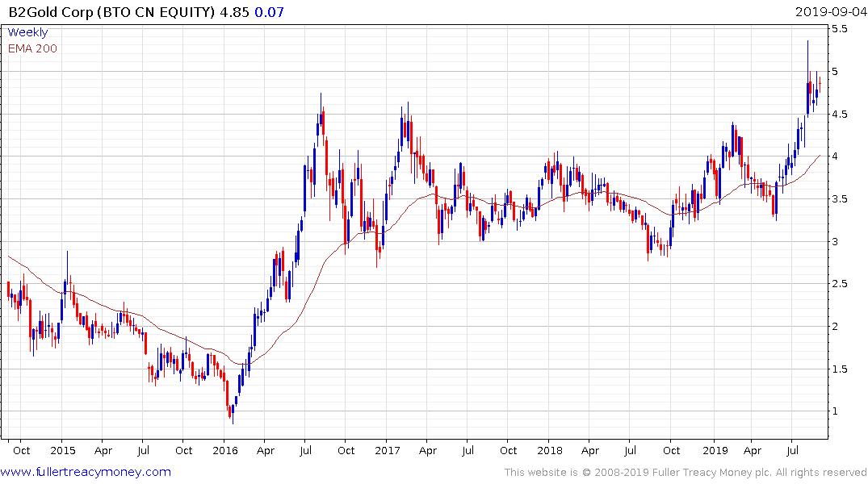Click the 1.5 y-axis price label
This screenshot has height=484, width=868.
839,369
